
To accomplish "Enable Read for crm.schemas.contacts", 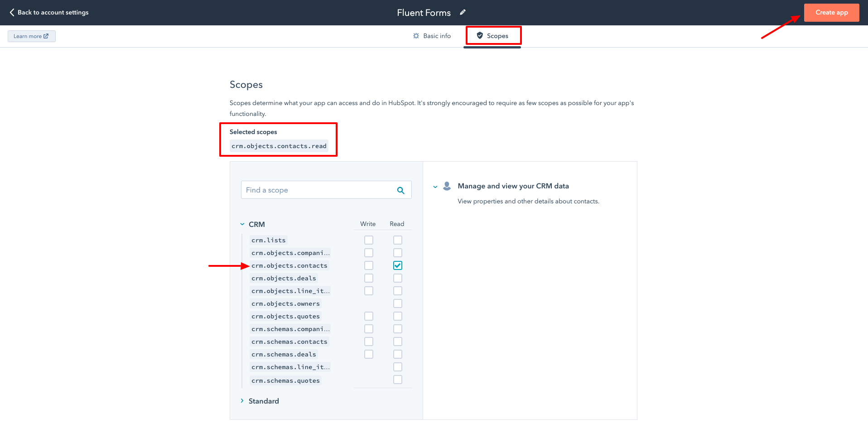I will coord(398,342).
